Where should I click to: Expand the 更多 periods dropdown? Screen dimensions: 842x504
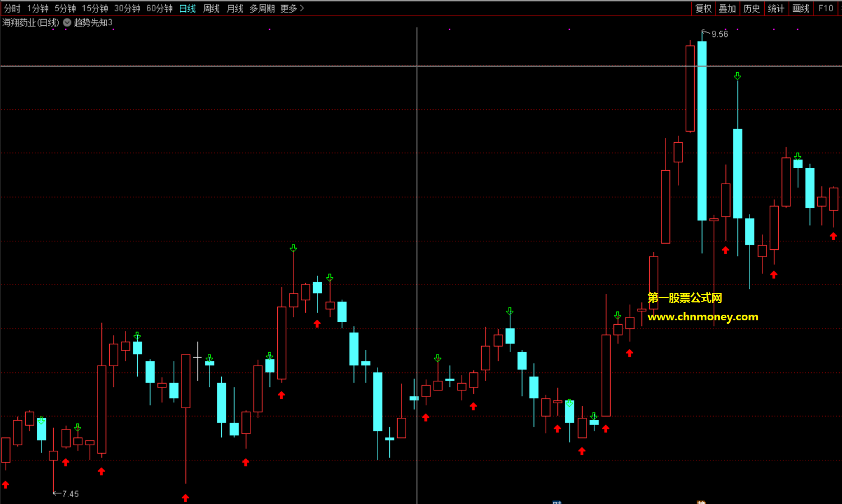pyautogui.click(x=292, y=8)
